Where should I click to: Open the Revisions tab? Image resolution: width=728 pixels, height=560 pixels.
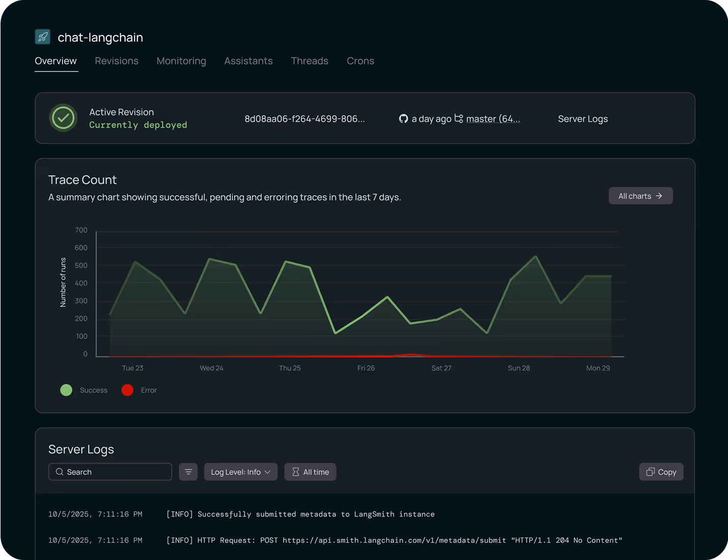116,61
